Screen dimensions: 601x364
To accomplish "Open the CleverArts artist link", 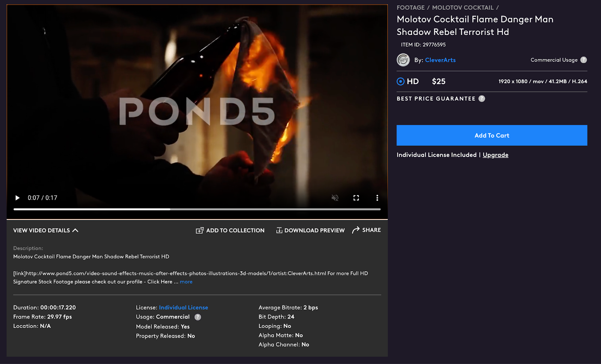I will pos(440,60).
